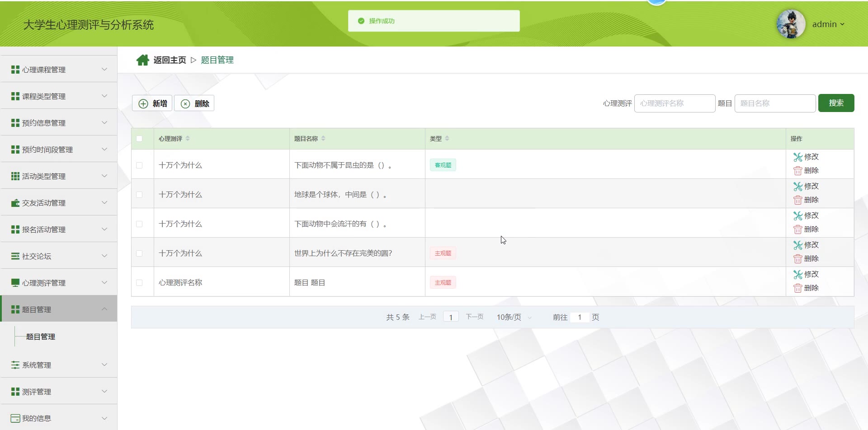The image size is (868, 430).
Task: Open the 10条/页 page size dropdown
Action: (x=514, y=317)
